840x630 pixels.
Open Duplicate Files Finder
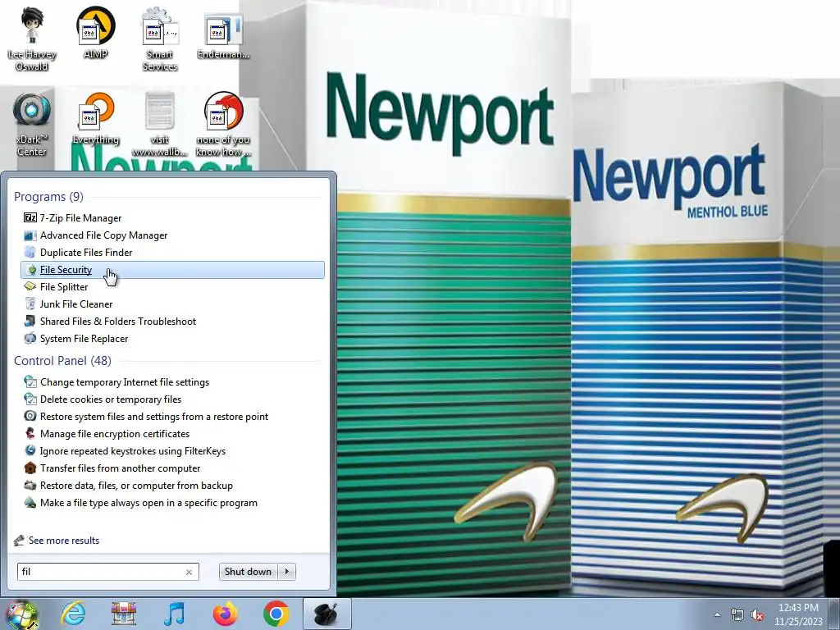tap(172, 253)
